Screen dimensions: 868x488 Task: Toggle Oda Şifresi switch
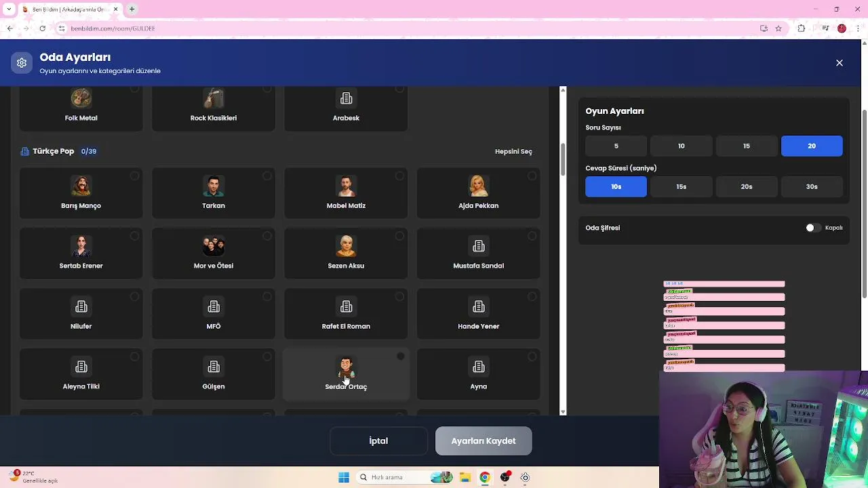(x=814, y=228)
